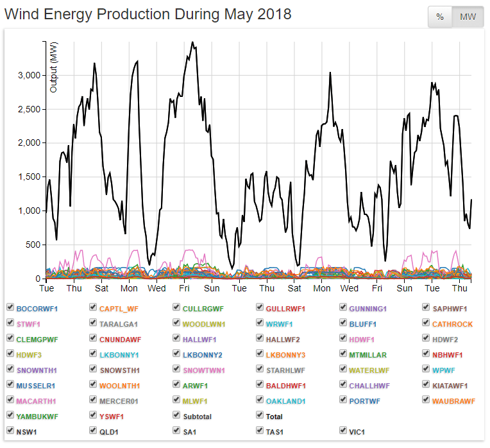This screenshot has width=490, height=448.
Task: Uncheck the BOCORWF1 series checkbox
Action: (11, 307)
